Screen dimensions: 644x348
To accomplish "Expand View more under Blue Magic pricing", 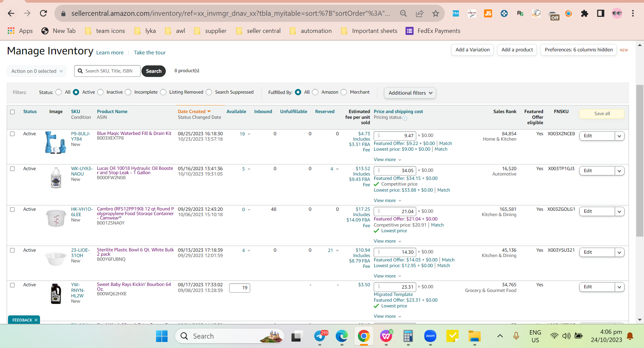I will [387, 160].
